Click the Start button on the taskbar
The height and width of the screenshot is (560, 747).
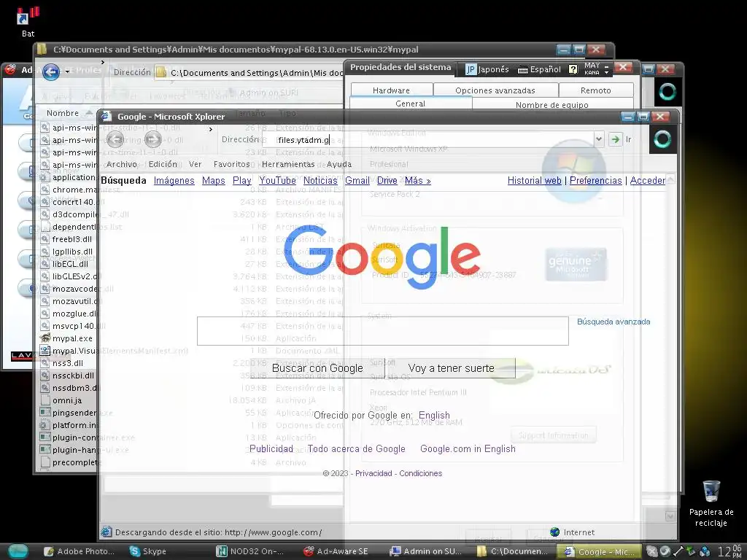pyautogui.click(x=18, y=551)
